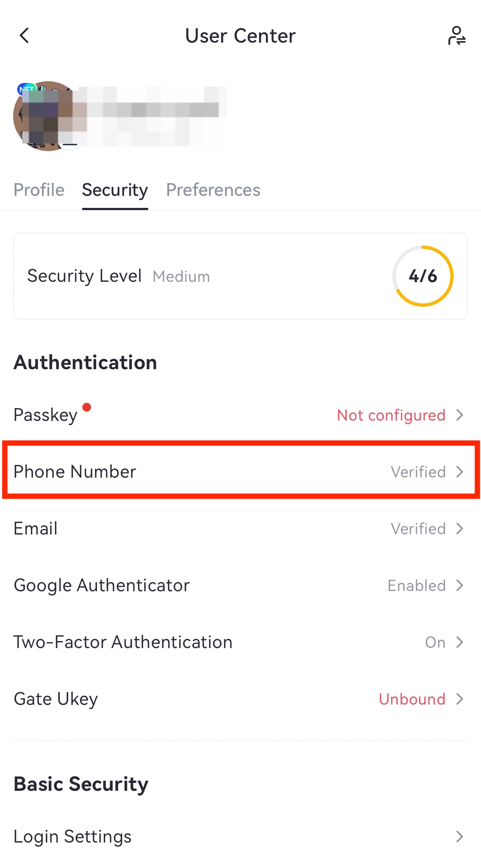Open Login Settings chevron arrow

[x=460, y=837]
